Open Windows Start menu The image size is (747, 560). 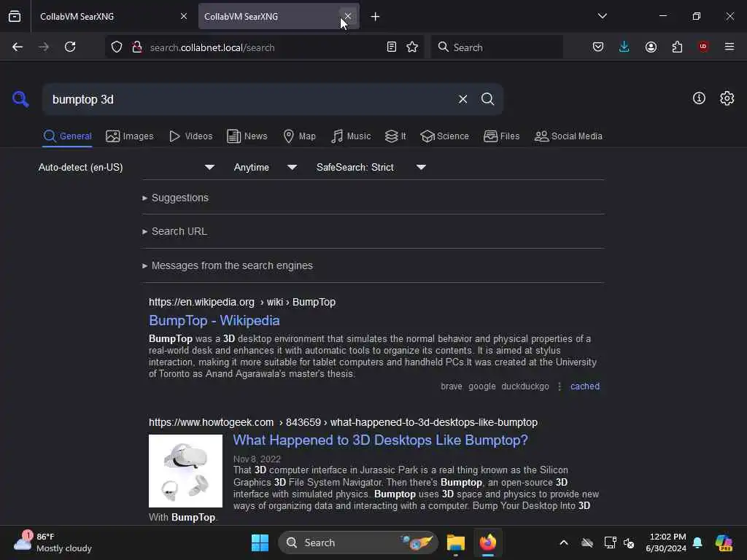(x=260, y=542)
